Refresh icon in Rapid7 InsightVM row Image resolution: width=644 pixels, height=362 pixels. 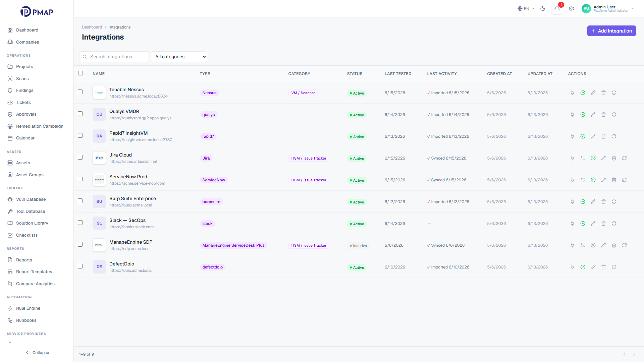pos(614,136)
